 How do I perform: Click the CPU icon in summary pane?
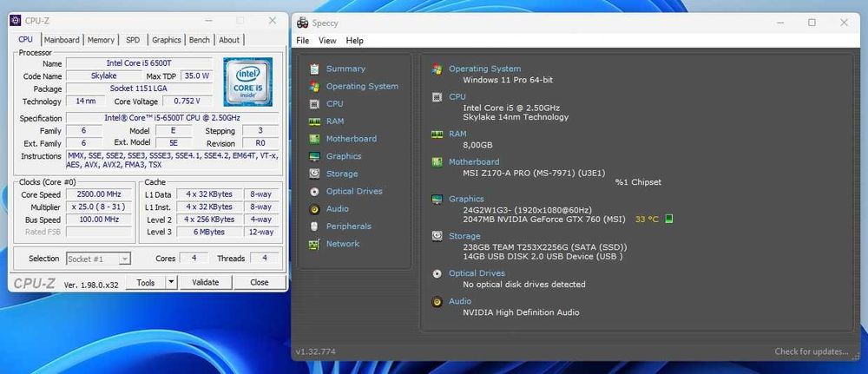coord(437,97)
